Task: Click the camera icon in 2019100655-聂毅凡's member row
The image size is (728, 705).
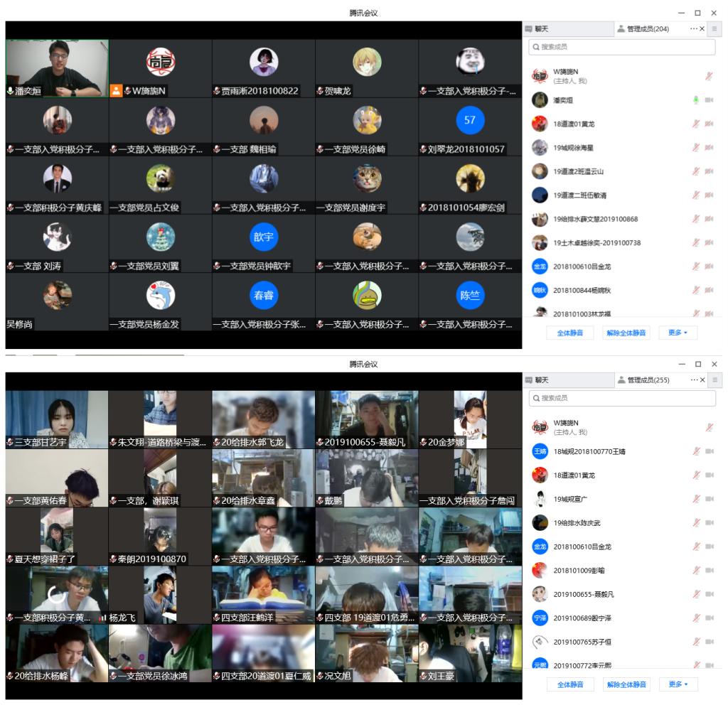Action: 709,594
